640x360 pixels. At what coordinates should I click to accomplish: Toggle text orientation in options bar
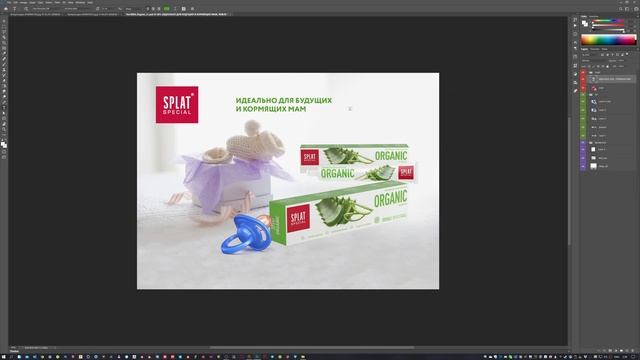pos(26,9)
